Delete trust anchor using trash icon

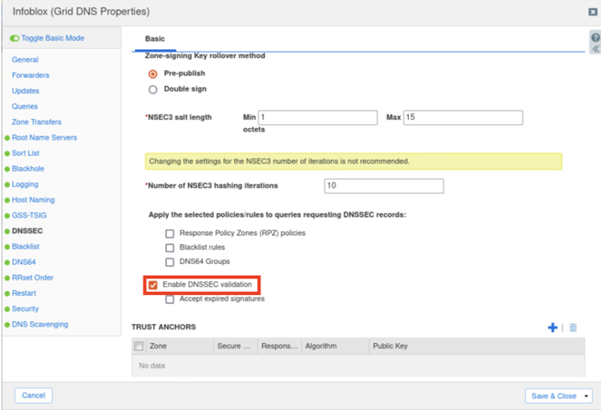coord(573,328)
